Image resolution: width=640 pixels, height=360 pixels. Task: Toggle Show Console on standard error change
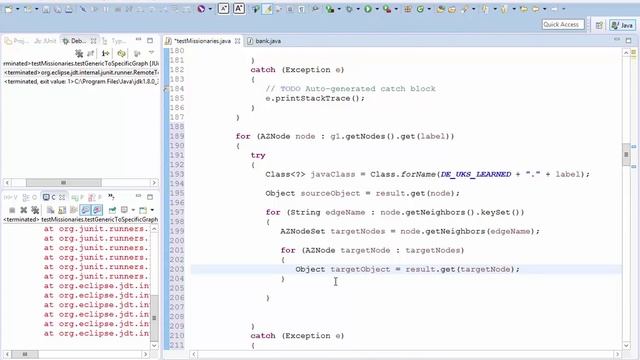click(x=97, y=210)
